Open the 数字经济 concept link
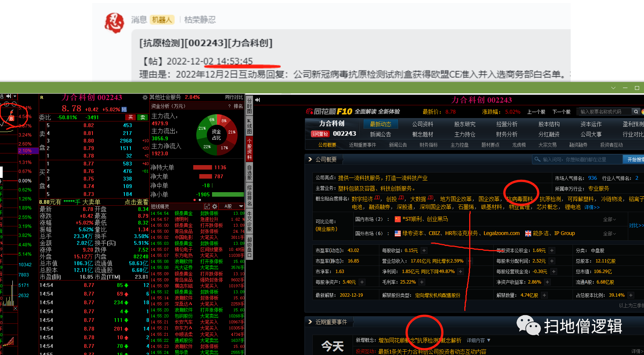Image resolution: width=644 pixels, height=355 pixels. tap(362, 199)
